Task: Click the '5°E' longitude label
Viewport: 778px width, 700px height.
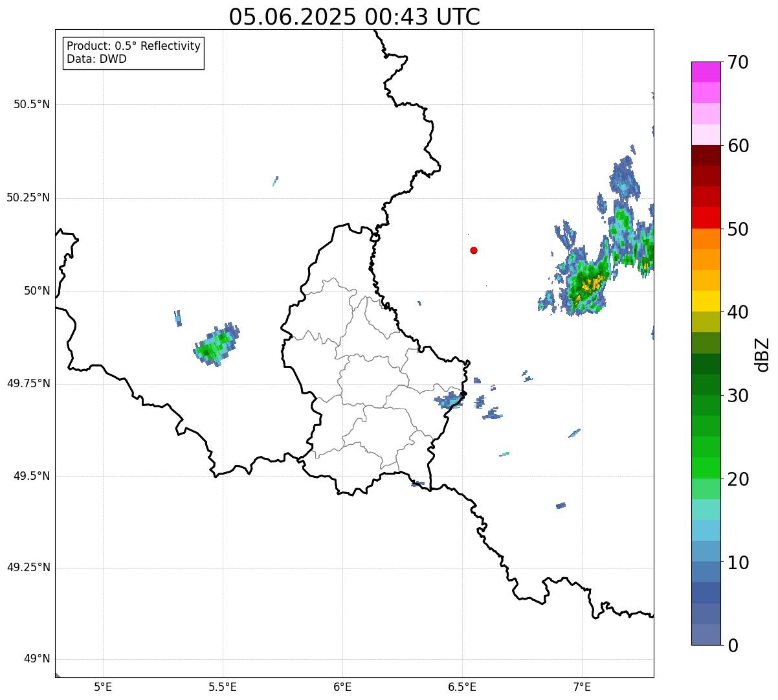Action: click(x=103, y=686)
